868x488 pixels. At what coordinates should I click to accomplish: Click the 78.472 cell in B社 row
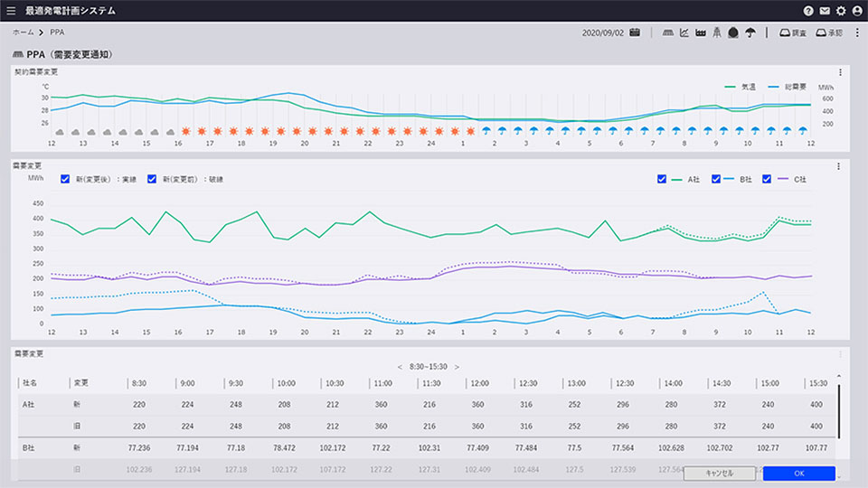[284, 447]
